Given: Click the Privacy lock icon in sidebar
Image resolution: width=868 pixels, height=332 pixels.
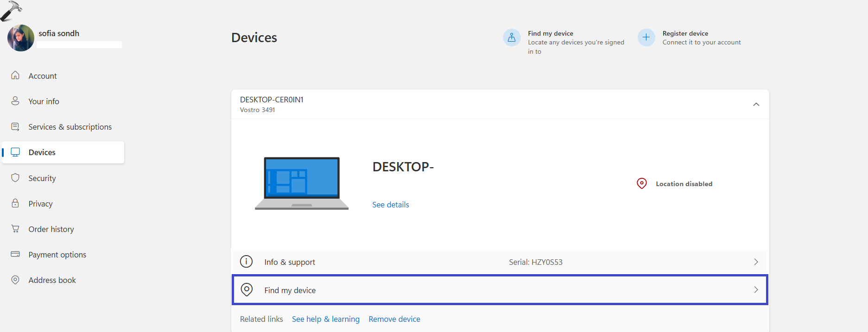Looking at the screenshot, I should point(15,204).
